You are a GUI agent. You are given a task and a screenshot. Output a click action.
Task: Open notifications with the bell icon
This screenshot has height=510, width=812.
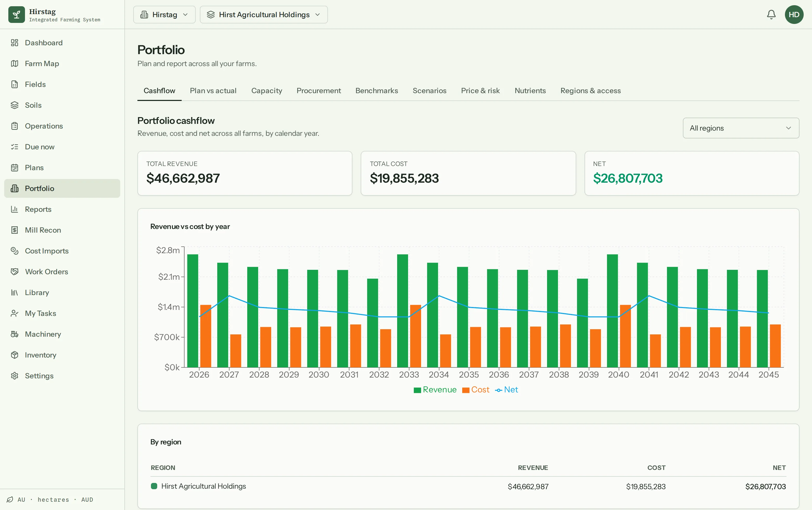tap(771, 15)
